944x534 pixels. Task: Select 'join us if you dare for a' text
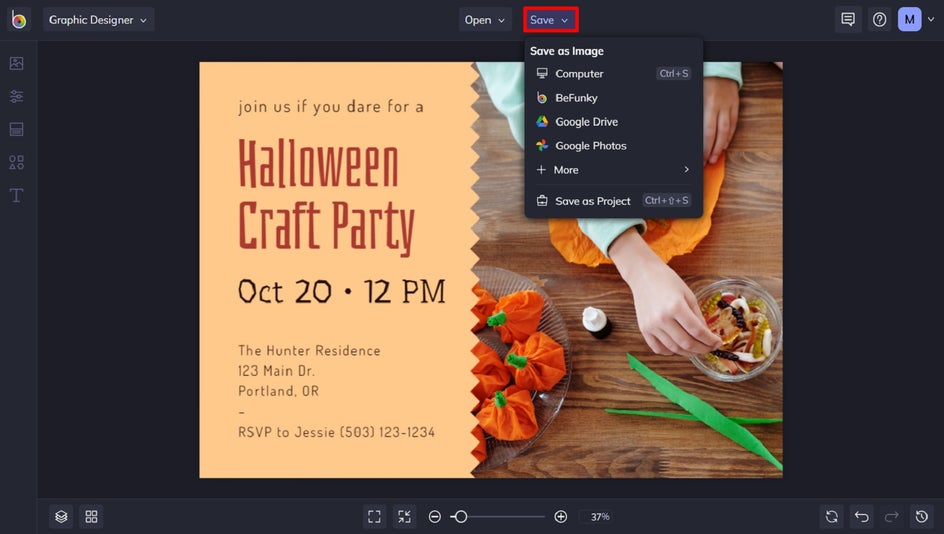tap(331, 107)
